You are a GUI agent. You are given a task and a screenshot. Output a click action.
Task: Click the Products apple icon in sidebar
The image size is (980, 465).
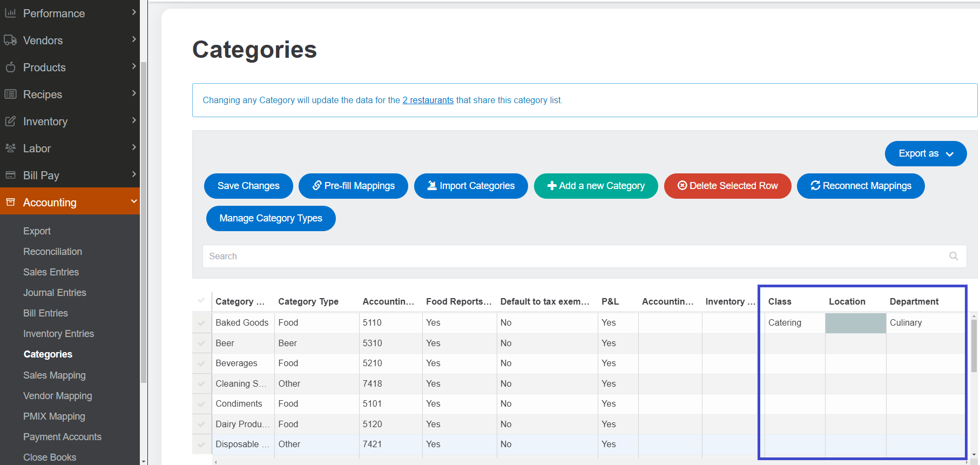pyautogui.click(x=10, y=67)
